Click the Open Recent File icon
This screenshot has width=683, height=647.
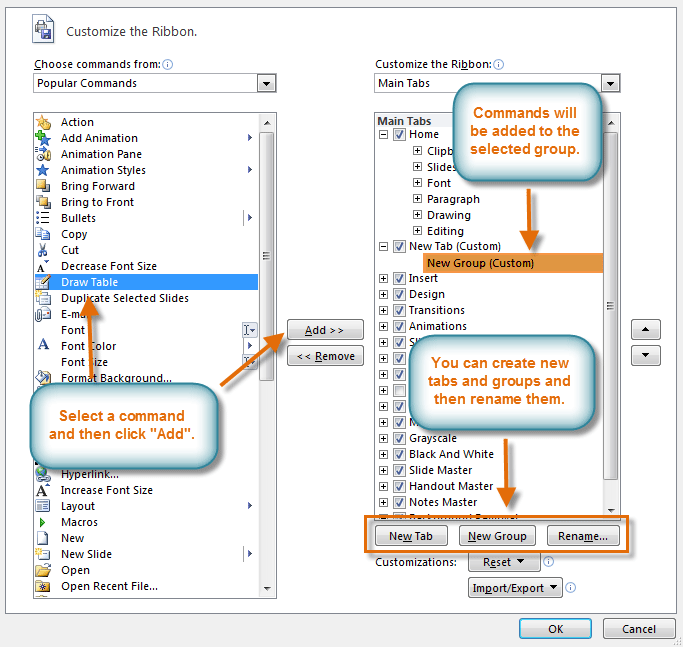coord(43,586)
